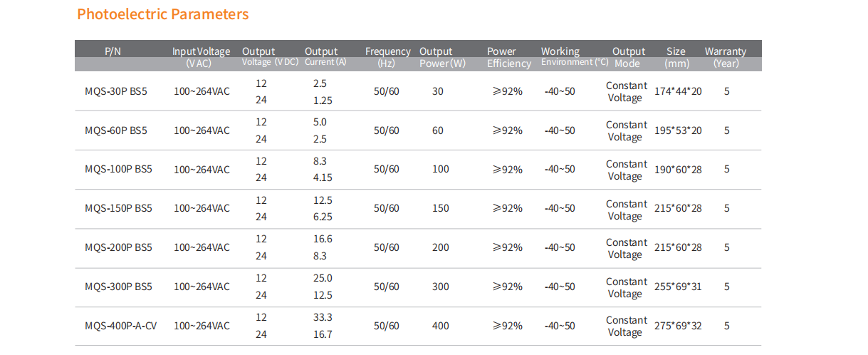The width and height of the screenshot is (868, 355).
Task: Click the 275*69*32 size value
Action: tap(678, 326)
